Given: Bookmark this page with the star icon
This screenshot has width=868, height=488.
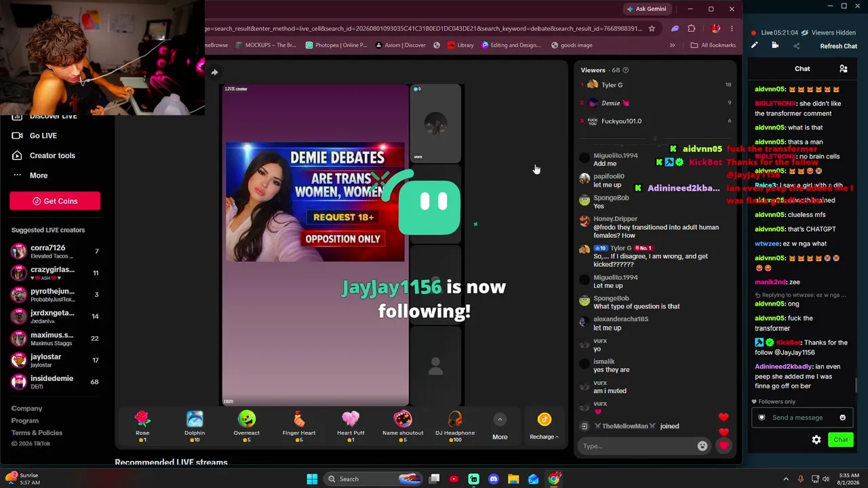Looking at the screenshot, I should click(x=652, y=28).
